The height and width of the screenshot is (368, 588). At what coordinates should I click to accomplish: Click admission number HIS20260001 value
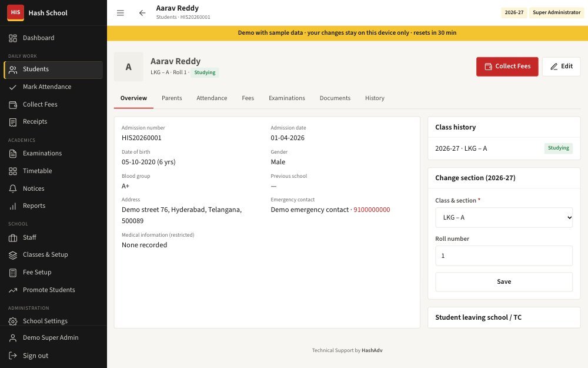coord(141,138)
